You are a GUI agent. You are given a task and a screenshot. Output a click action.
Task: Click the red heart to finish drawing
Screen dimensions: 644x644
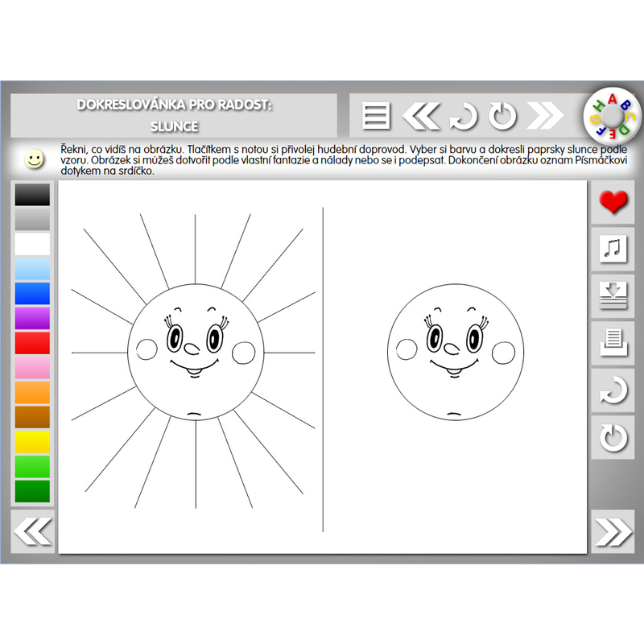click(x=613, y=203)
